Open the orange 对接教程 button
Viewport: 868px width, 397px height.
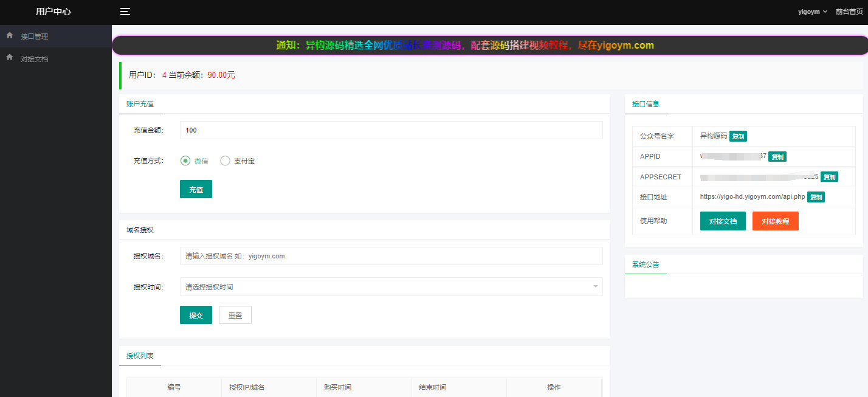(775, 221)
